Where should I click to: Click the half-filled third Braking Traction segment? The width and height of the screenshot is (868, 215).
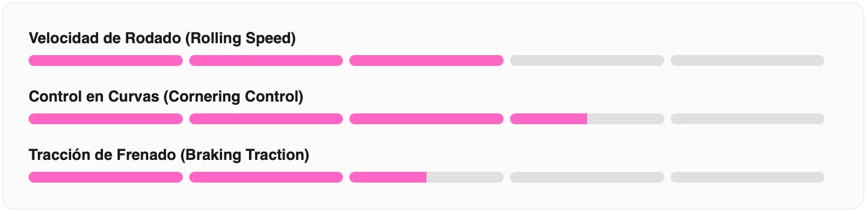pos(426,177)
